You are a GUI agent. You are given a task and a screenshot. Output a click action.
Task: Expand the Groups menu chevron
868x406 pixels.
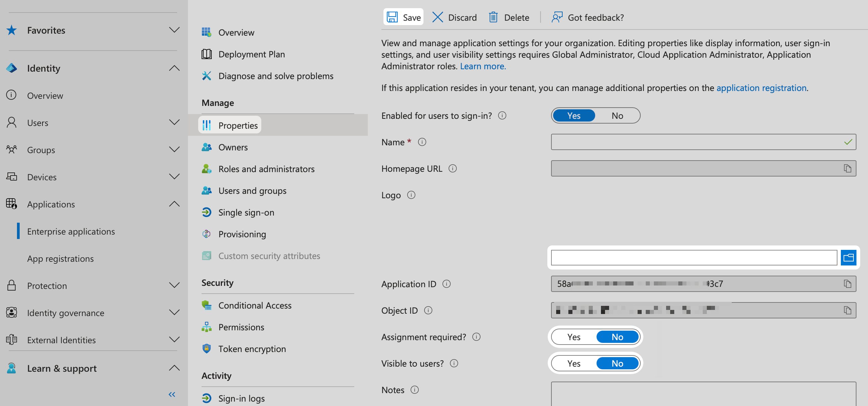[174, 150]
